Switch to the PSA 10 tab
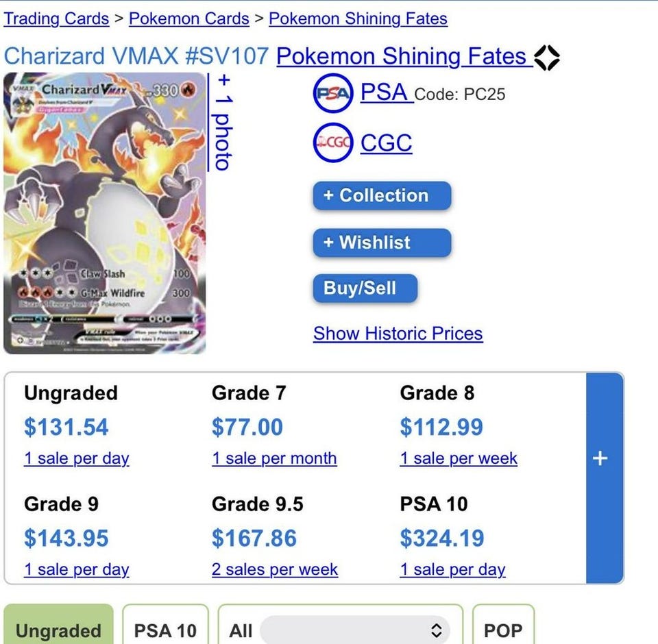This screenshot has width=658, height=644. (165, 630)
